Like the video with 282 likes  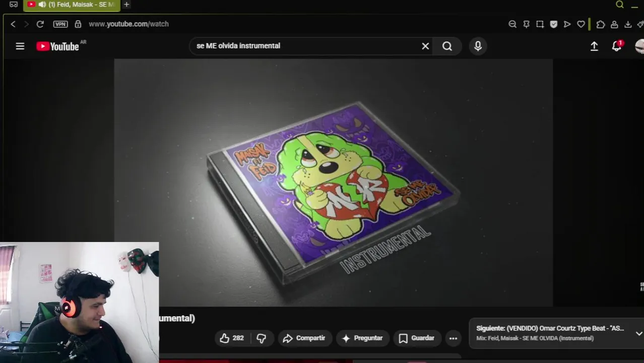[x=232, y=338]
